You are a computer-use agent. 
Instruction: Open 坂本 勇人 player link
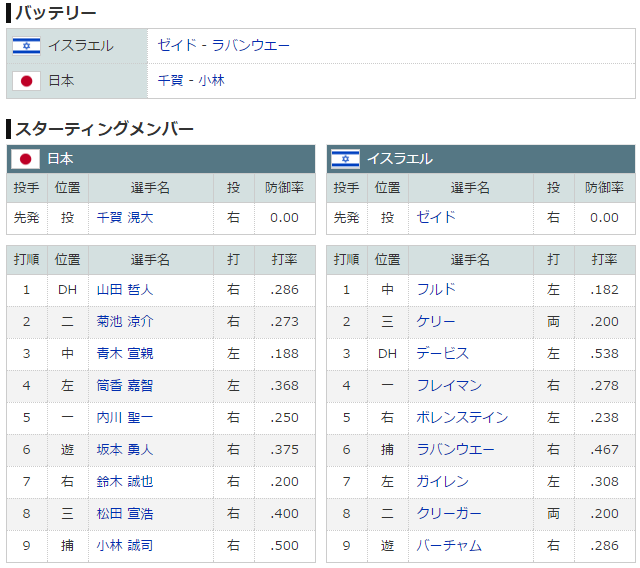pos(125,450)
